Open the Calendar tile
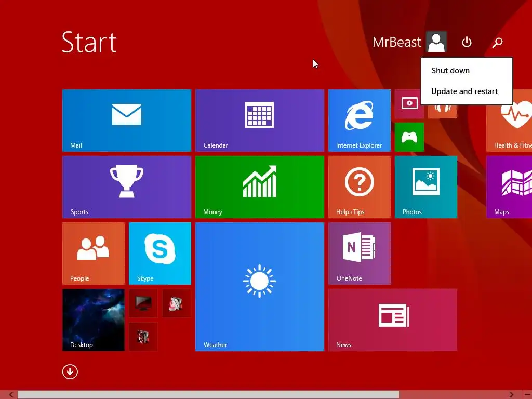Image resolution: width=532 pixels, height=399 pixels. click(260, 121)
